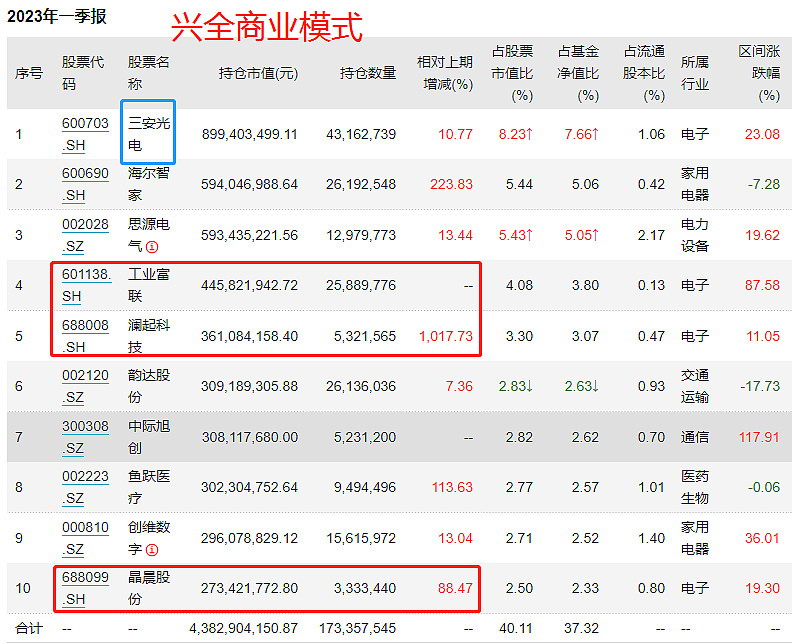Sort by 占股票市值比(%) column header
This screenshot has width=792, height=644.
coord(512,74)
